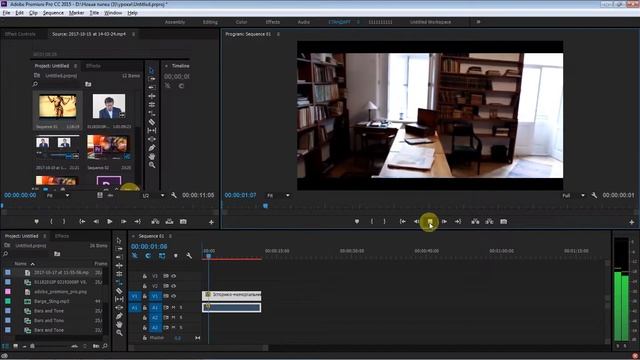640x360 pixels.
Task: Click Mark Out in Program monitor
Action: pos(384,221)
